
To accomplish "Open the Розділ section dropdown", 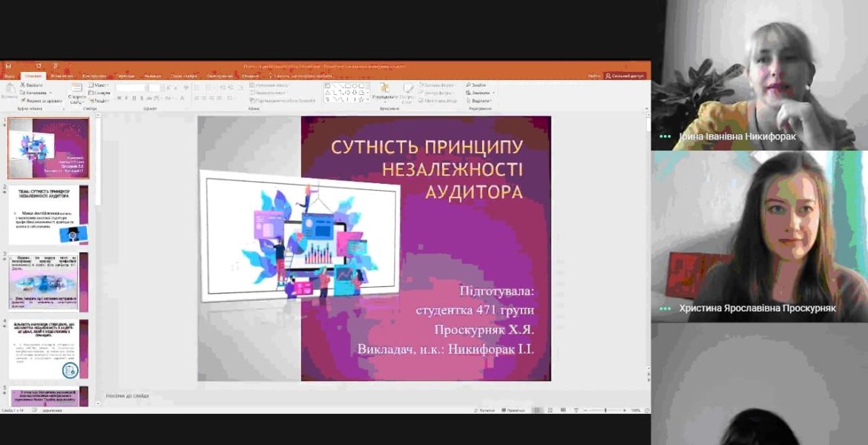I will coord(99,101).
